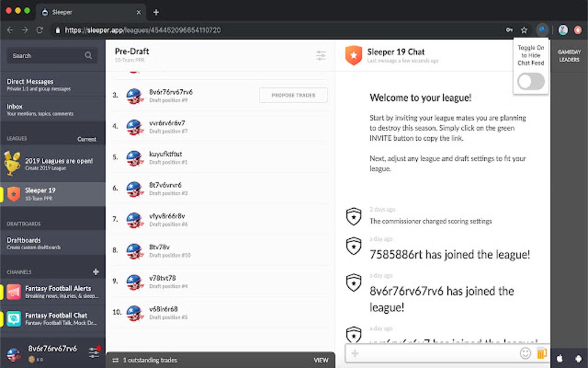This screenshot has width=588, height=368.
Task: Click the Apple download icon at bottom right
Action: pyautogui.click(x=559, y=358)
